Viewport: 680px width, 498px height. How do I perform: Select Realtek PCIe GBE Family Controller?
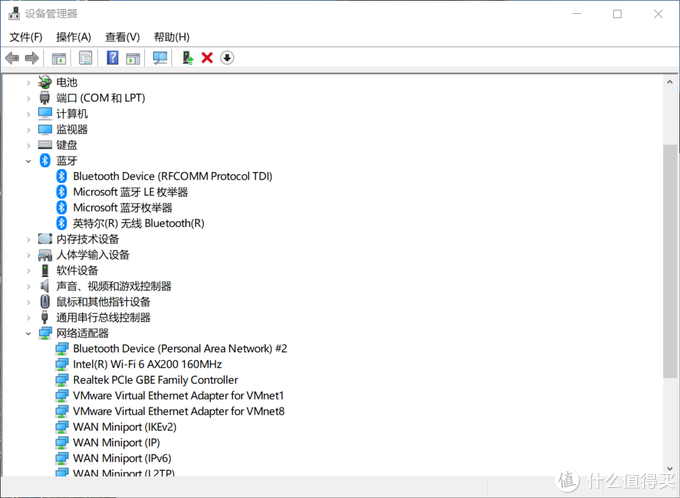[x=155, y=380]
